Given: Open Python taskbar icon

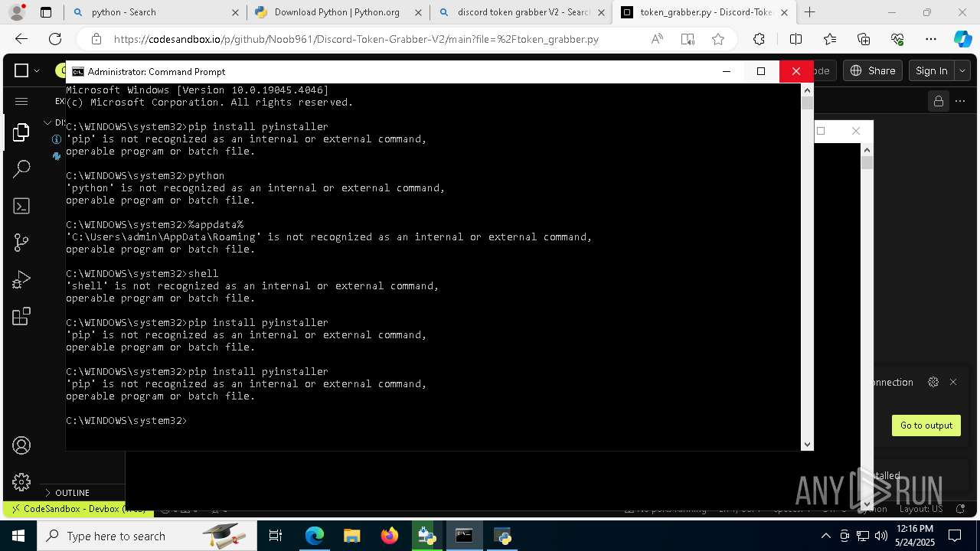Looking at the screenshot, I should [502, 536].
